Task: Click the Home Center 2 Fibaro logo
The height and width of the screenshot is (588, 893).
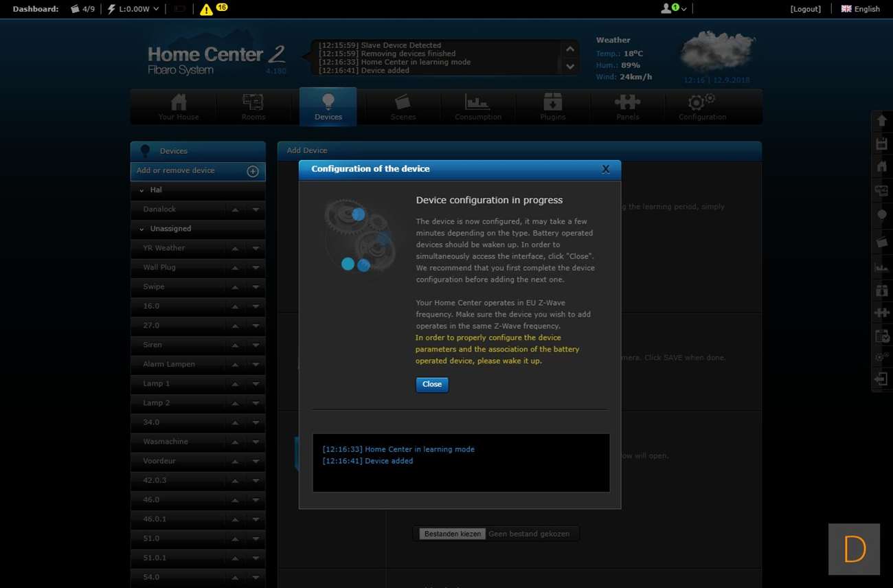Action: click(216, 59)
